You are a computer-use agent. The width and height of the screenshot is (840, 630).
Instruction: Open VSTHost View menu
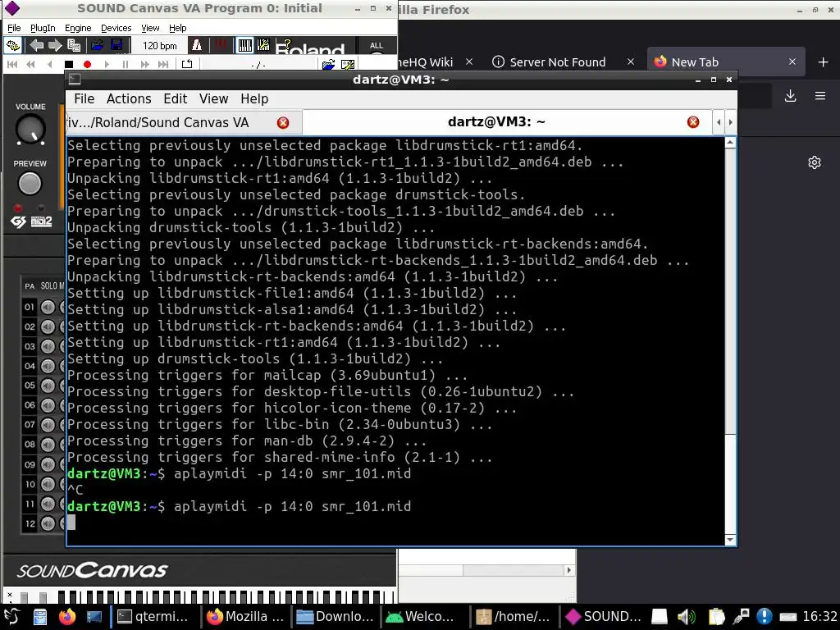coord(150,28)
